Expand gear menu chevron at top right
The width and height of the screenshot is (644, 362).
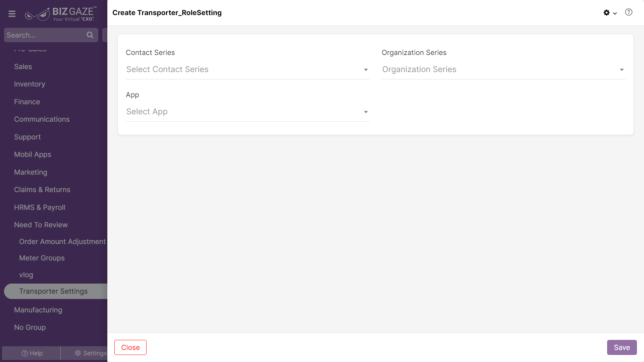coord(615,13)
